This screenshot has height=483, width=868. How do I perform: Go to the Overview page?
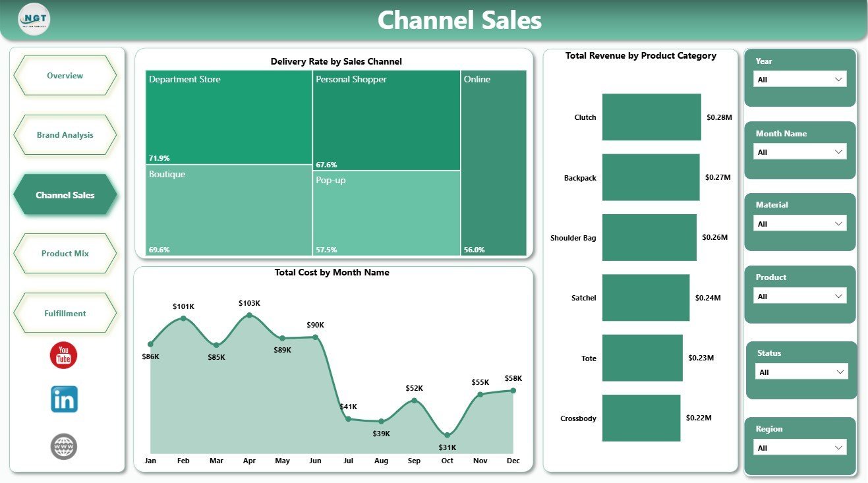[x=65, y=76]
